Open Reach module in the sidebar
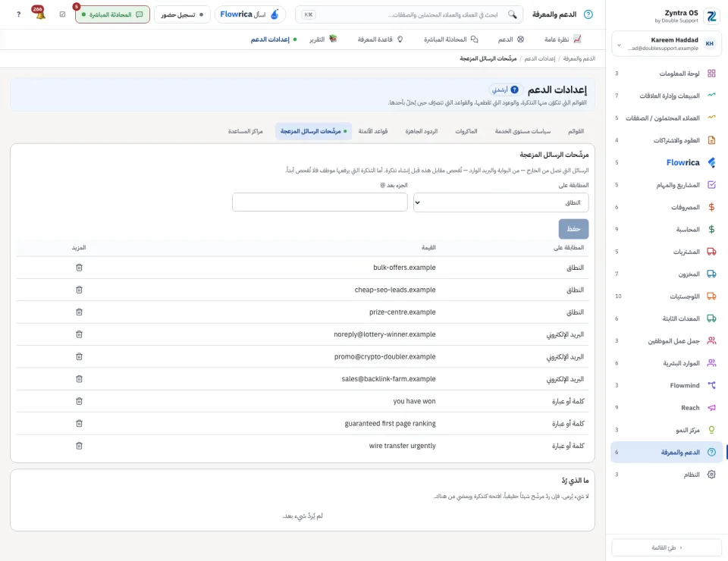This screenshot has width=728, height=561. tap(667, 407)
